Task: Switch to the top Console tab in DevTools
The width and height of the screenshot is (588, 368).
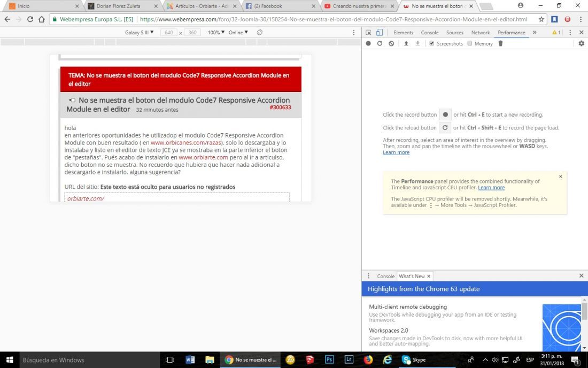Action: pyautogui.click(x=430, y=33)
